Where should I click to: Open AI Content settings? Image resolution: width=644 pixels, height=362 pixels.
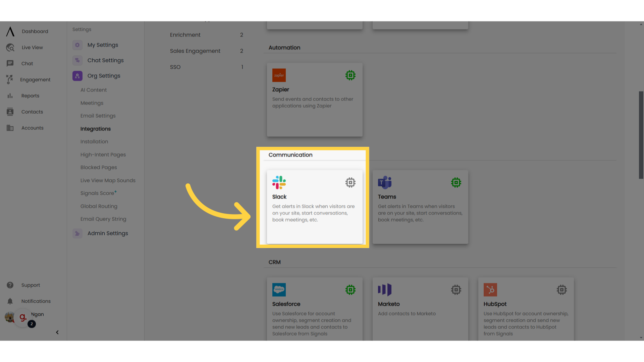pyautogui.click(x=94, y=90)
